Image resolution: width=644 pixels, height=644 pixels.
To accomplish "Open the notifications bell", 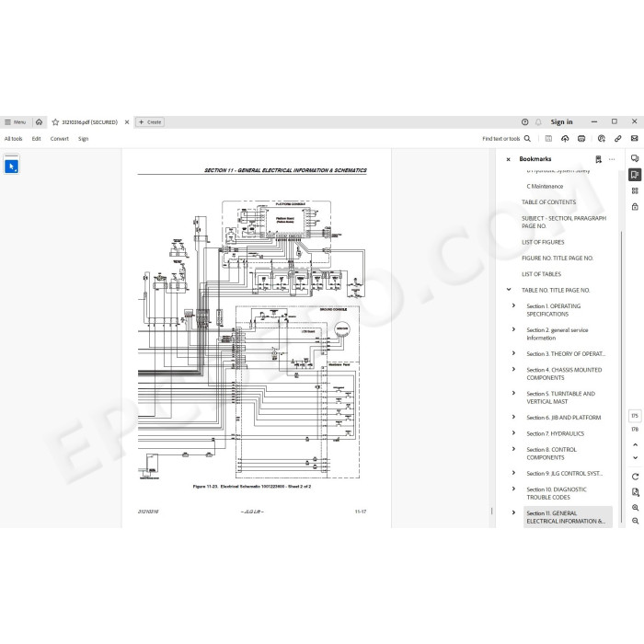I will (538, 122).
